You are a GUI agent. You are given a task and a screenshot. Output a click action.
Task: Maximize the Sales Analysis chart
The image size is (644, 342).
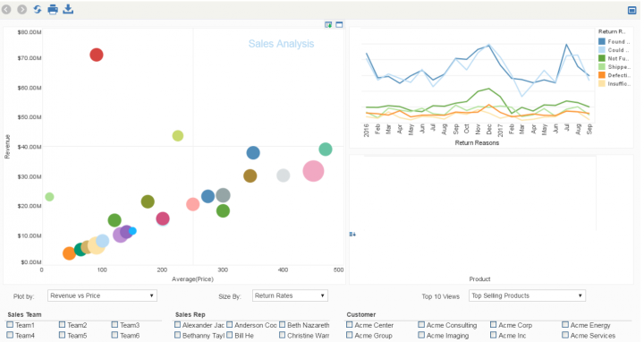click(339, 25)
